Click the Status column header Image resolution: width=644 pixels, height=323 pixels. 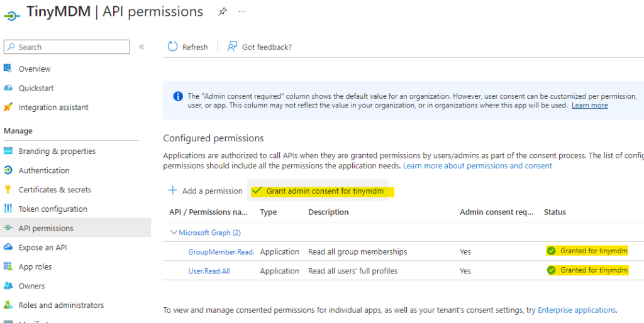tap(555, 212)
